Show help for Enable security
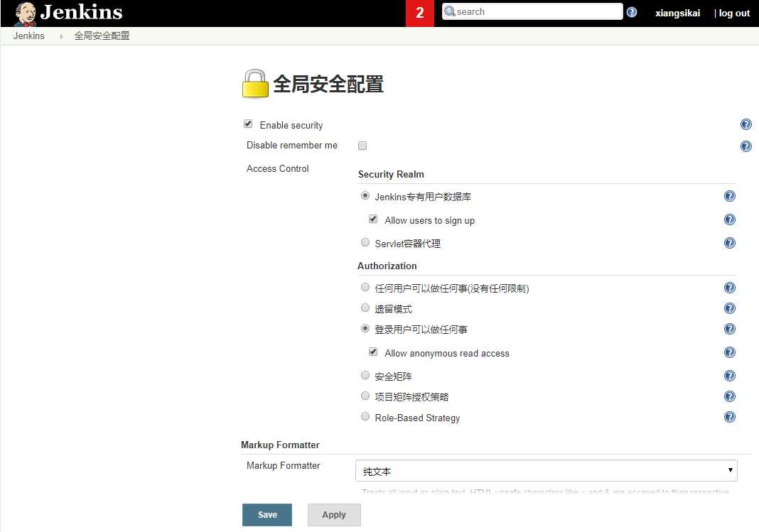Image resolution: width=759 pixels, height=532 pixels. click(x=746, y=124)
